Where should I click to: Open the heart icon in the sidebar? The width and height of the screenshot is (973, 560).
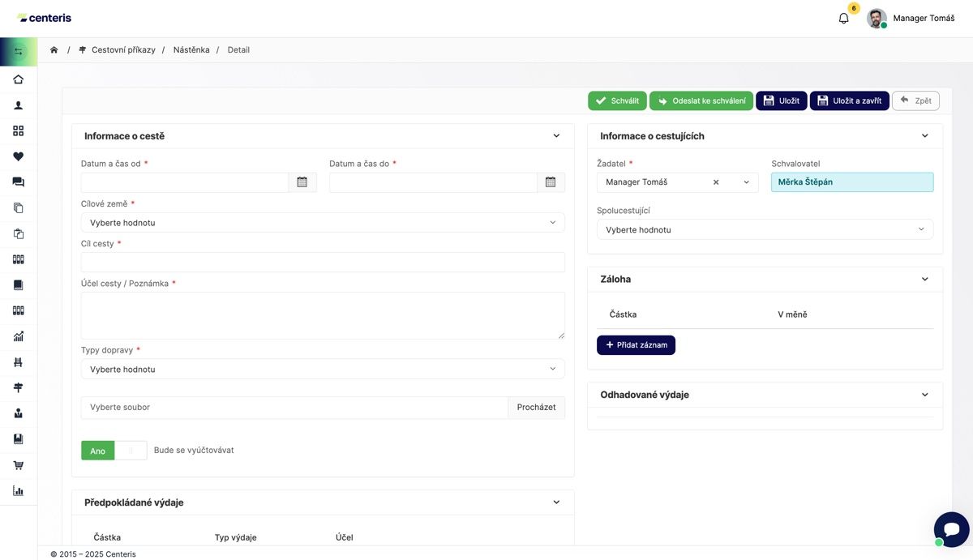[x=18, y=156]
